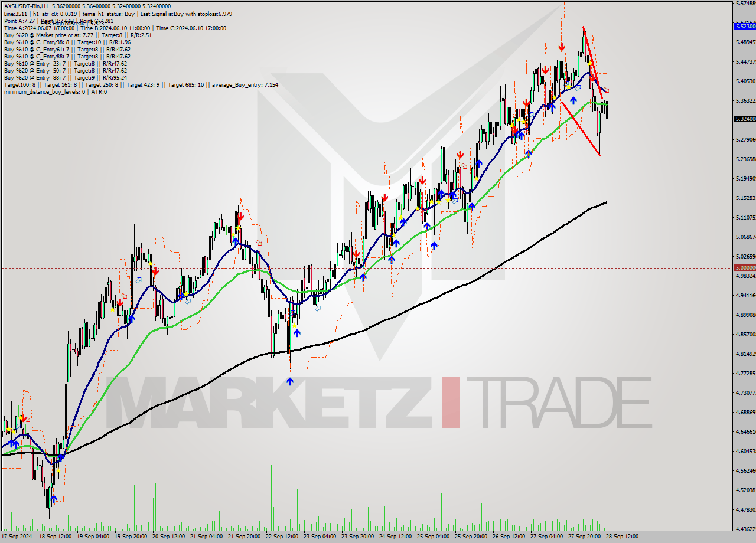The height and width of the screenshot is (543, 756).
Task: Click the red 5.00000 level tag
Action: pyautogui.click(x=744, y=267)
